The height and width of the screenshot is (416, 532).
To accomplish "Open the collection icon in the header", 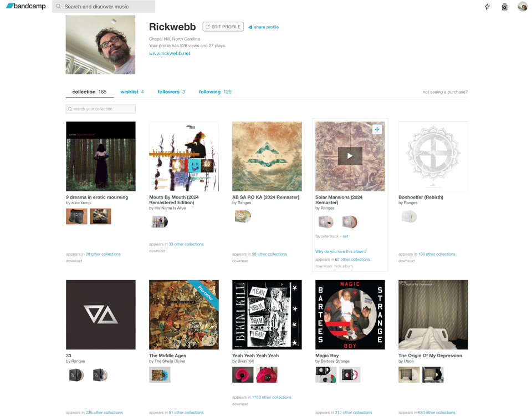I will point(504,7).
